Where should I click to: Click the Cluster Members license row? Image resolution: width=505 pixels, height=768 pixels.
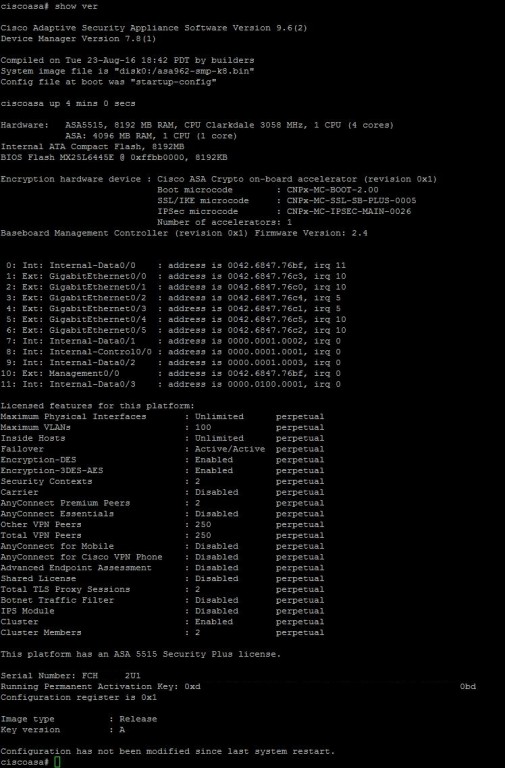coord(162,632)
